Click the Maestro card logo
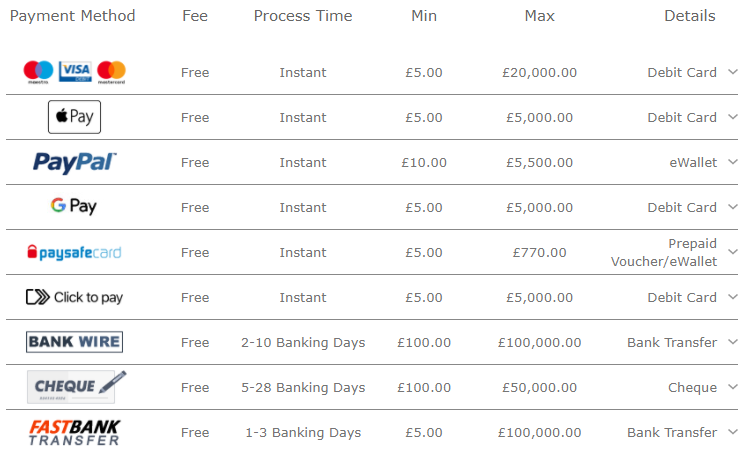This screenshot has height=454, width=752. [38, 72]
